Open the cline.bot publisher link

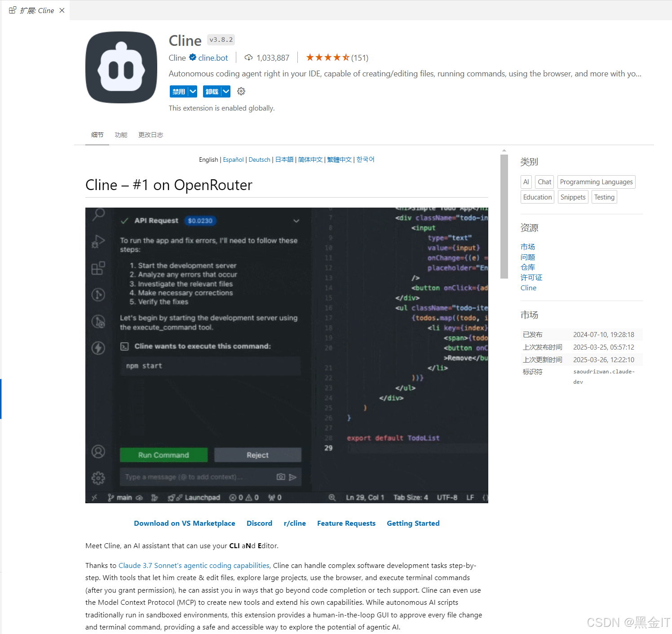[213, 58]
